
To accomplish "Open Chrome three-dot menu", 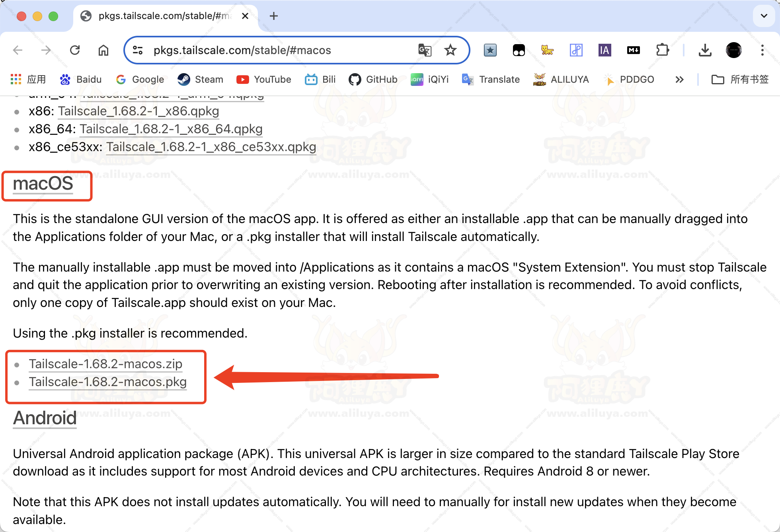I will [762, 50].
